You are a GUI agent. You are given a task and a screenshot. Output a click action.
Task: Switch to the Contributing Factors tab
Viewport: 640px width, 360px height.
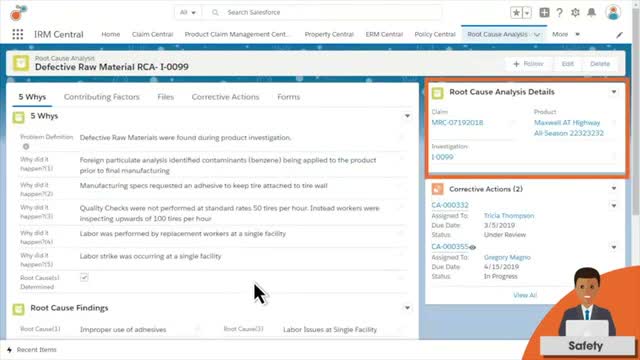[102, 97]
